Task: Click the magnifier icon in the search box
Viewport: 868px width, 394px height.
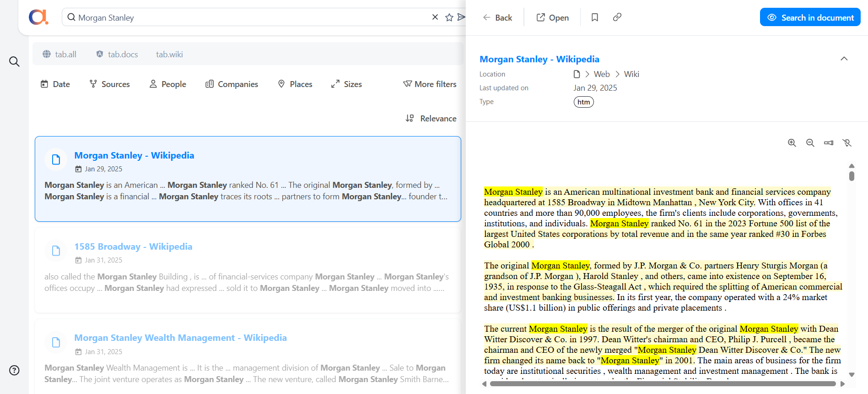Action: [71, 17]
